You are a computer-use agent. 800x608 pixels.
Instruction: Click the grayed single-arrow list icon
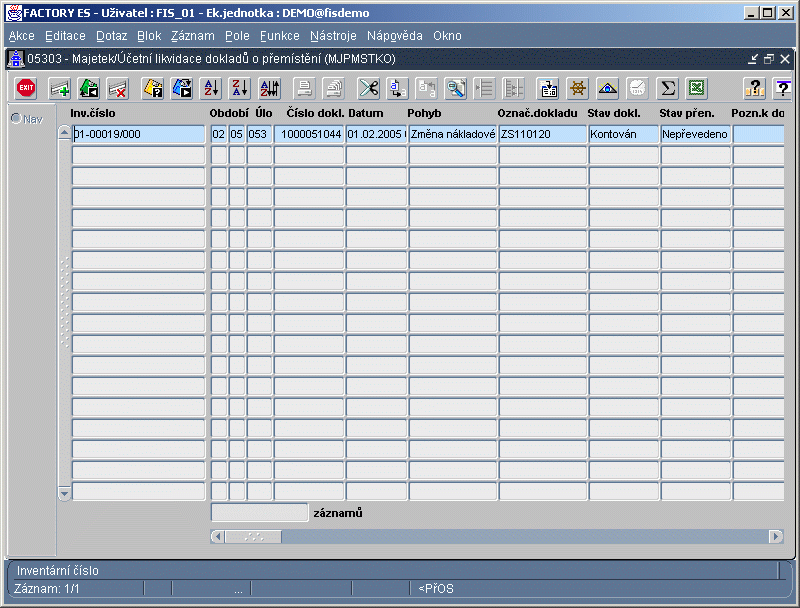[484, 88]
